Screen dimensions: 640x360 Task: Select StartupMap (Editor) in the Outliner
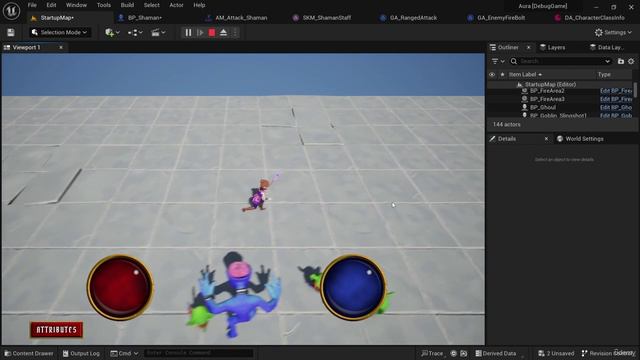click(x=550, y=84)
